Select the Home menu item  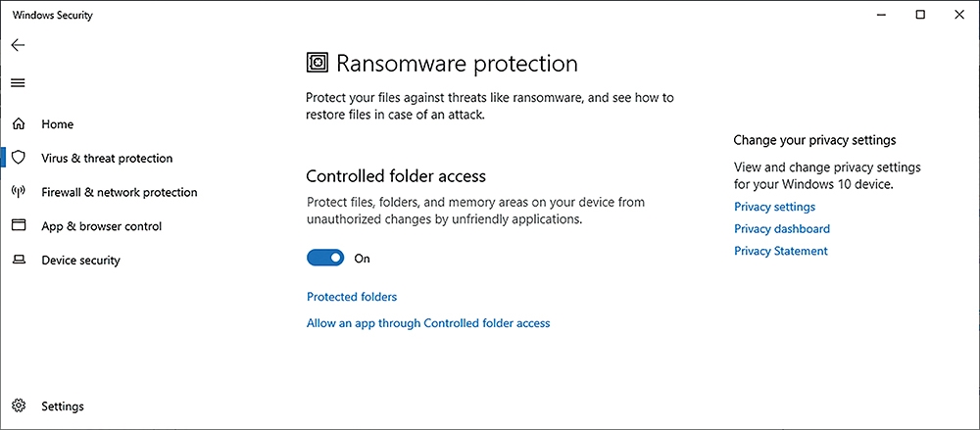pos(58,124)
